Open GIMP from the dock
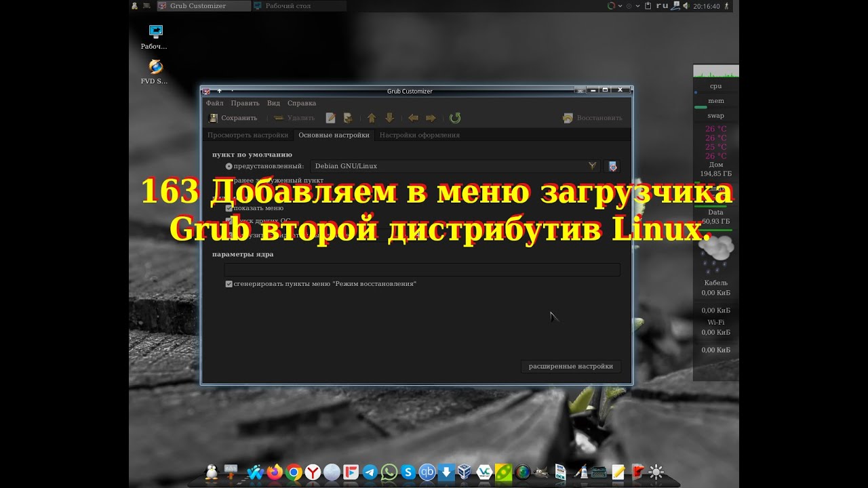Screen dimensions: 868x488 pyautogui.click(x=541, y=472)
